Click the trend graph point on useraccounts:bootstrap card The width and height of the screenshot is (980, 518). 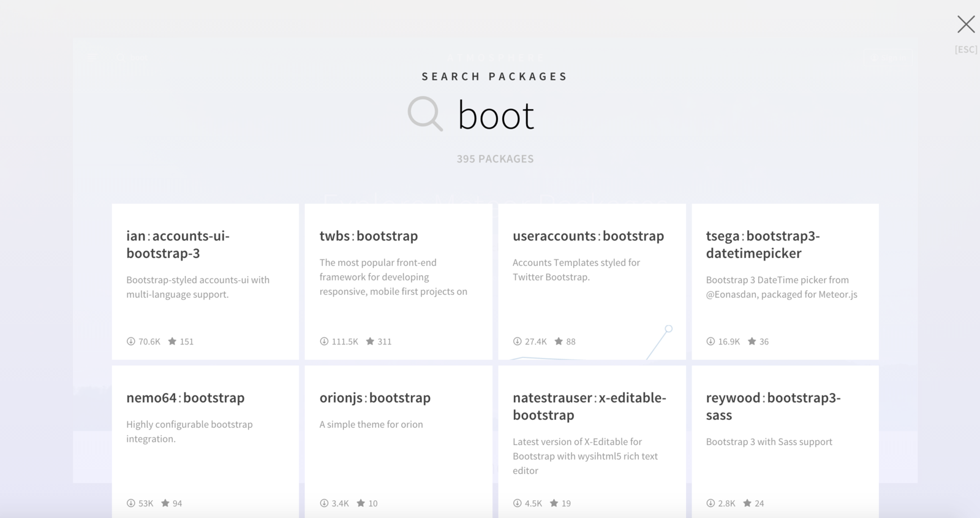click(668, 329)
